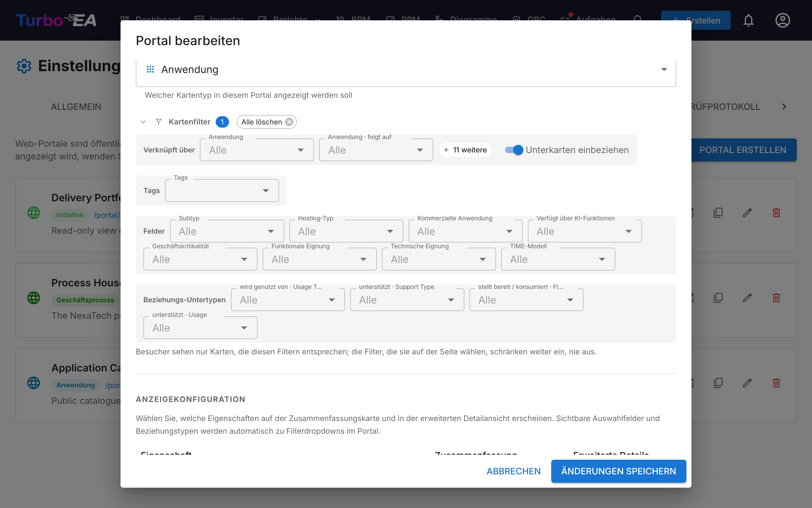Open the user account menu icon
The width and height of the screenshot is (812, 508).
(783, 21)
